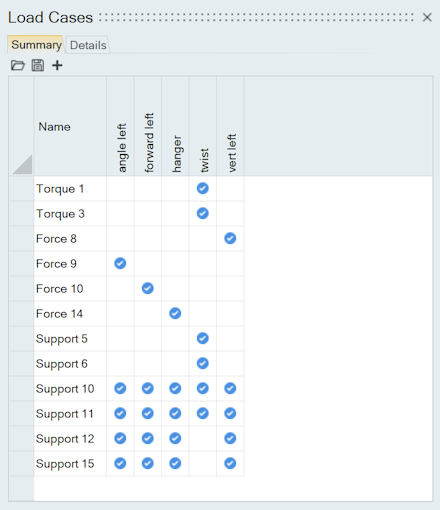Click the select-all corner triangle in table

(22, 164)
